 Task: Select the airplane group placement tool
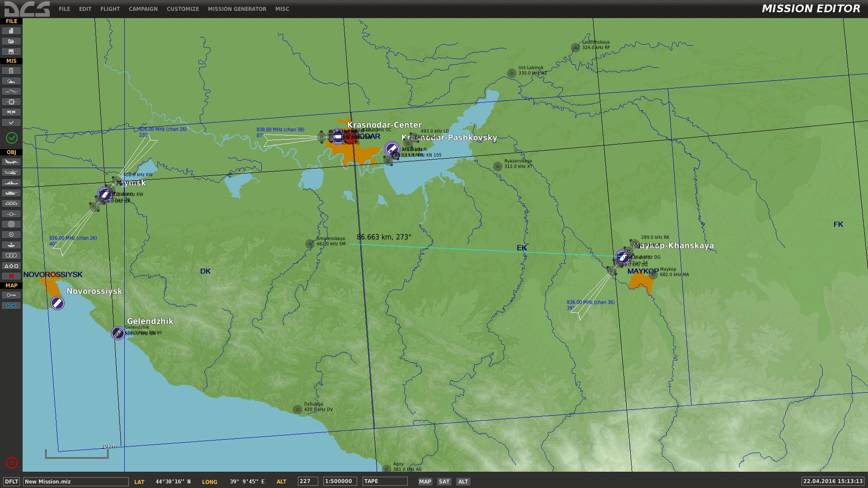tap(11, 162)
